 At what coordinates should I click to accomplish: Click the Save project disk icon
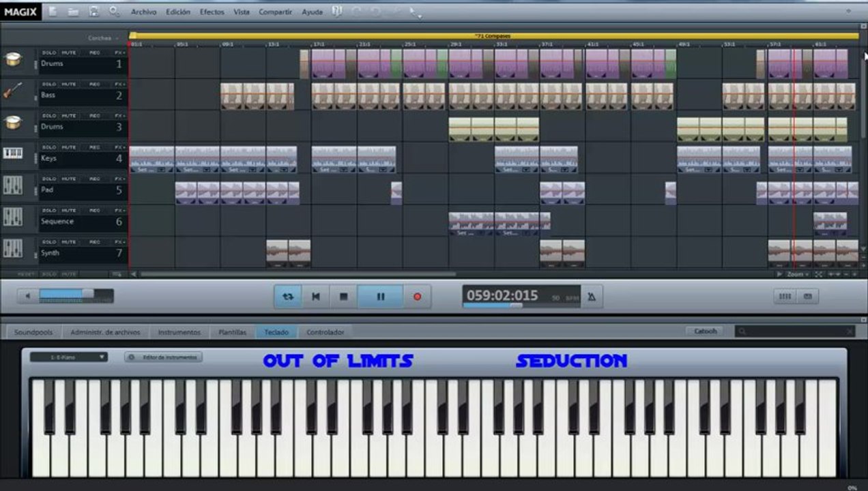coord(93,12)
